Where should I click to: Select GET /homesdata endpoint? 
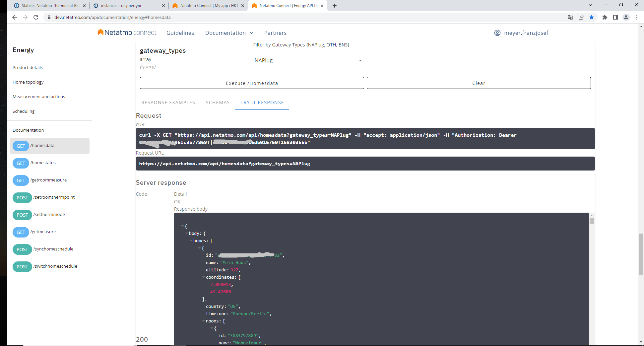[x=50, y=146]
